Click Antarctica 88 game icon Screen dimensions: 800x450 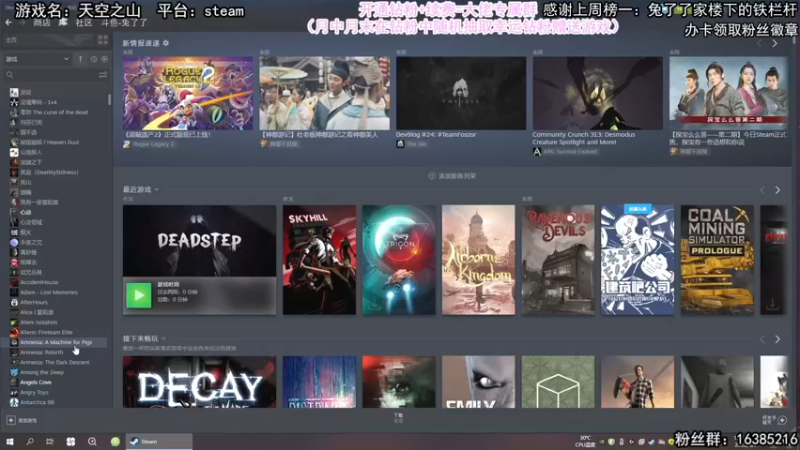click(14, 403)
